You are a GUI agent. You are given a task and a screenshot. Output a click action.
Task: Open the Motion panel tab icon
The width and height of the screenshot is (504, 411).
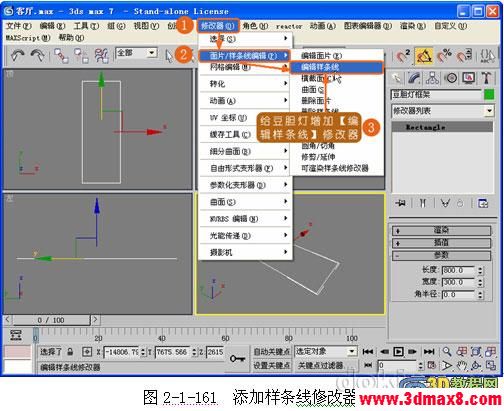click(451, 78)
